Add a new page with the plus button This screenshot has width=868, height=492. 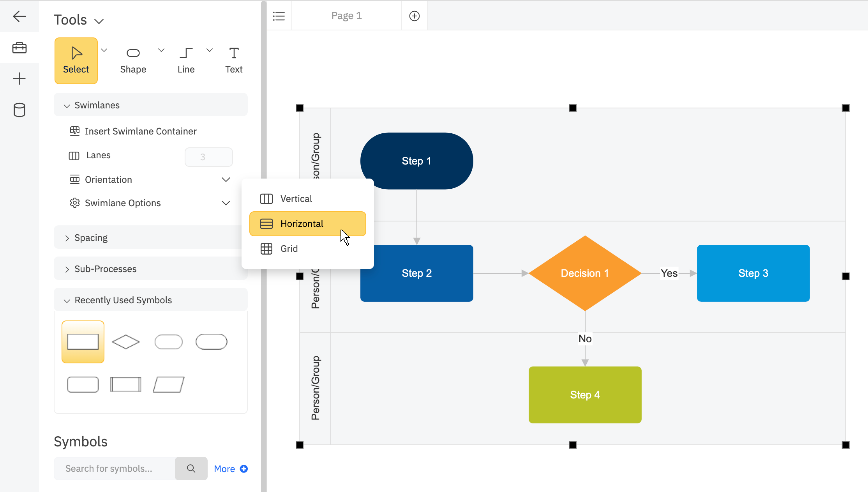[x=414, y=16]
